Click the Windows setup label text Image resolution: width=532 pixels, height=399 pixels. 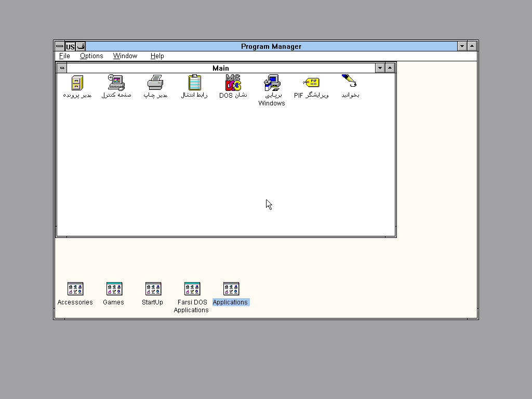pyautogui.click(x=272, y=99)
